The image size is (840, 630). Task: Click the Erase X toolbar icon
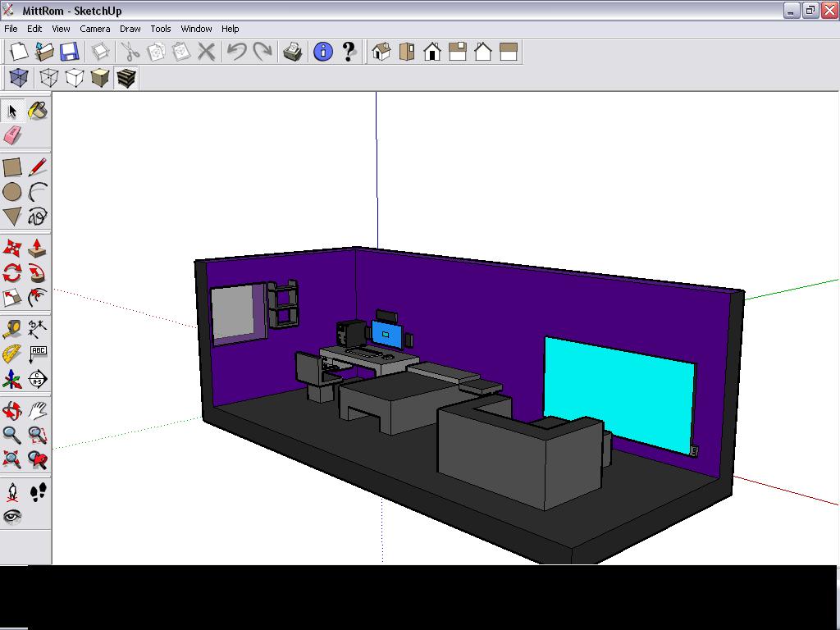(x=206, y=52)
